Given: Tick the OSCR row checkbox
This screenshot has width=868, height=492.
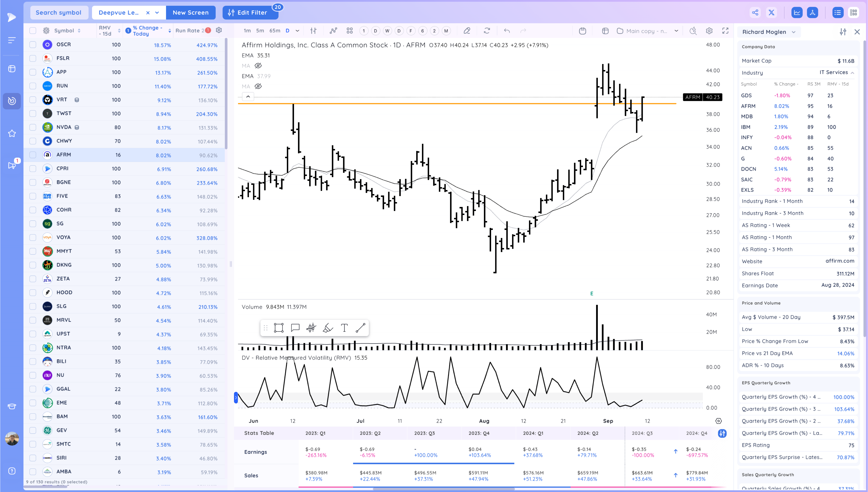Looking at the screenshot, I should (x=33, y=45).
